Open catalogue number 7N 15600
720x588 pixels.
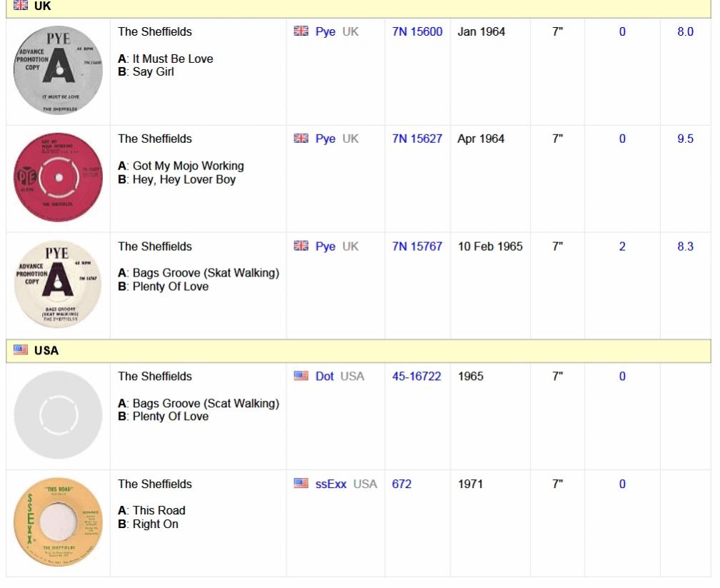[417, 32]
